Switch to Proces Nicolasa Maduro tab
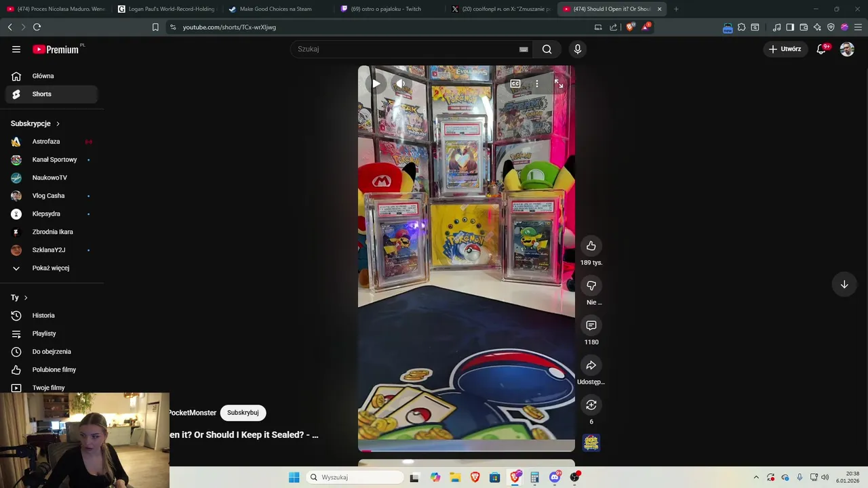Image resolution: width=868 pixels, height=488 pixels. click(x=56, y=9)
